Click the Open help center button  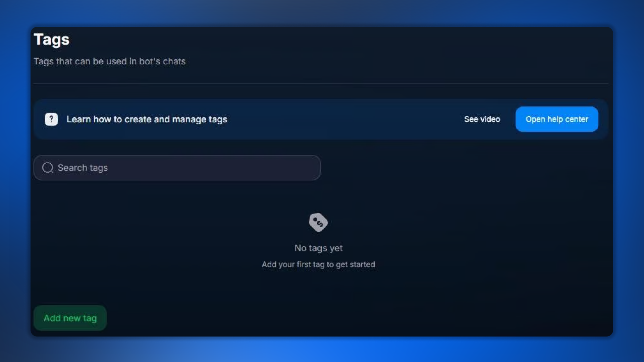pos(557,119)
